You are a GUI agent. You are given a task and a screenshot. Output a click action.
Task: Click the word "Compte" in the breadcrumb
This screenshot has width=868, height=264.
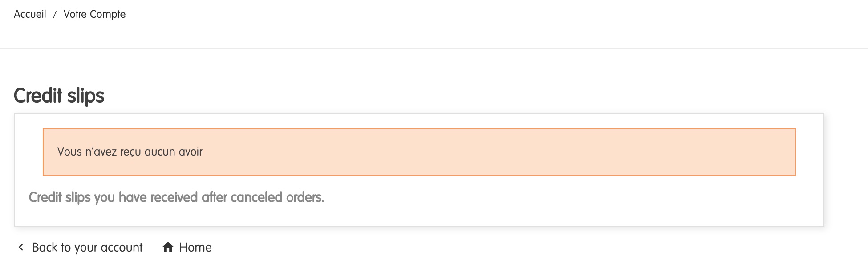[x=108, y=14]
